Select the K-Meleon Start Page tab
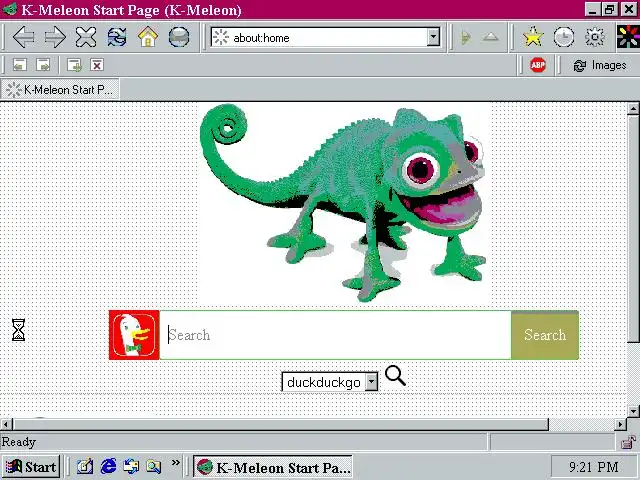Screen dimensions: 640x480 coord(60,89)
